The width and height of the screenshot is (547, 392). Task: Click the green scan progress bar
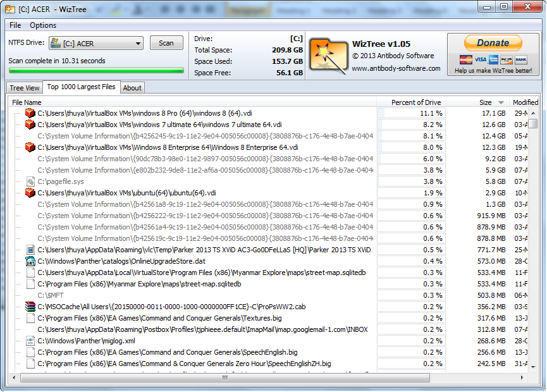96,70
